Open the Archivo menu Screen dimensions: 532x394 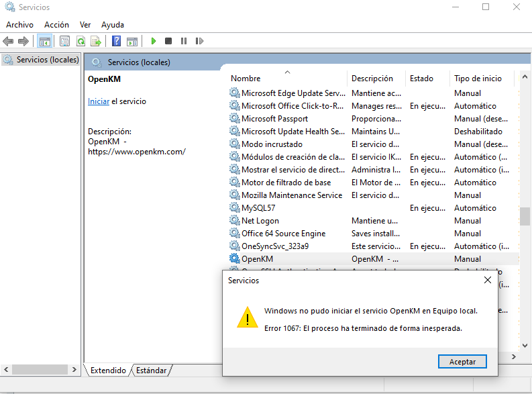click(x=19, y=25)
